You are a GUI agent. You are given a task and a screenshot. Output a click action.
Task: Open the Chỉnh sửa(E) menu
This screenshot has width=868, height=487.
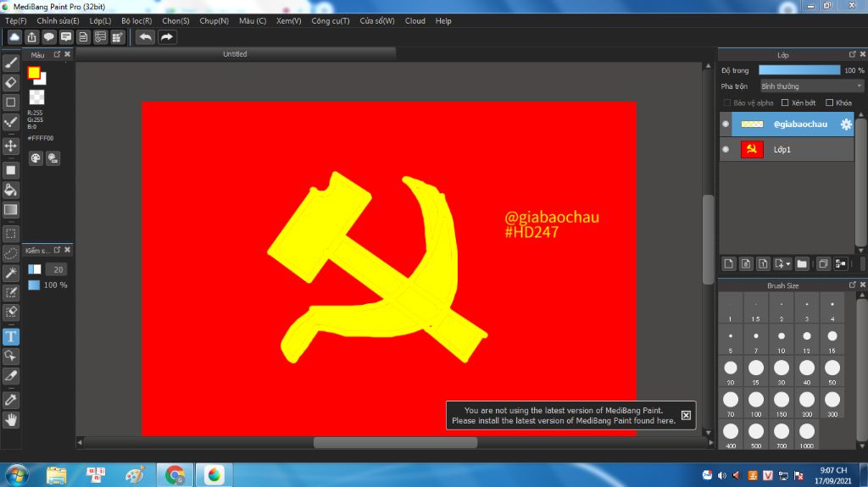coord(58,21)
